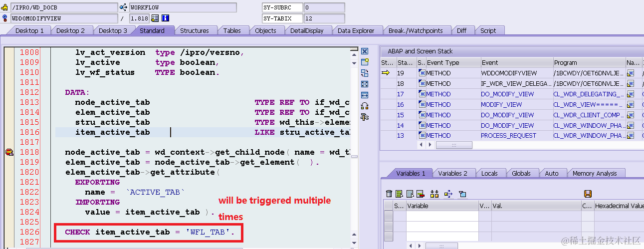Screen dimensions: 644x249
Task: Open the Script tab
Action: tap(488, 30)
